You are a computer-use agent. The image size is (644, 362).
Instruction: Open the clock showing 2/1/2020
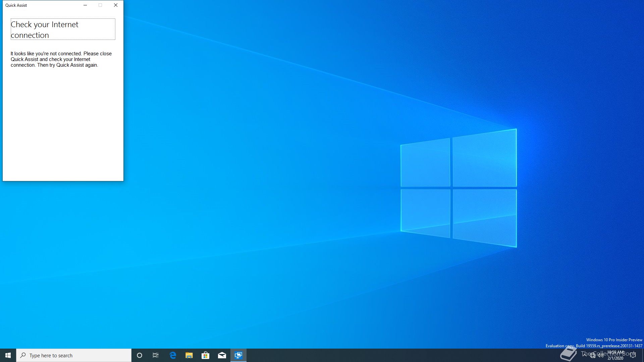coord(615,355)
